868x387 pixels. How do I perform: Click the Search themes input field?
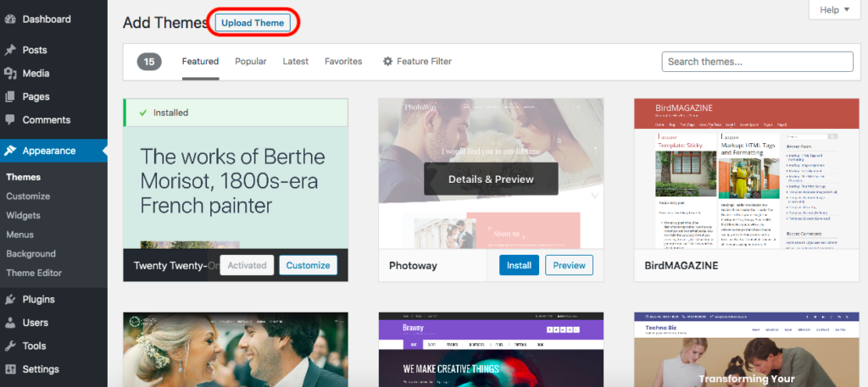click(757, 62)
